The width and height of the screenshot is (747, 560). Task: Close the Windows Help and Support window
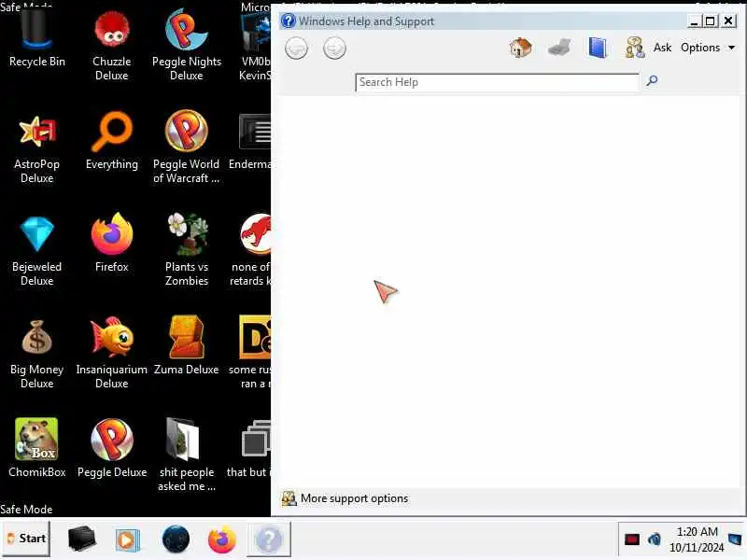[x=728, y=21]
